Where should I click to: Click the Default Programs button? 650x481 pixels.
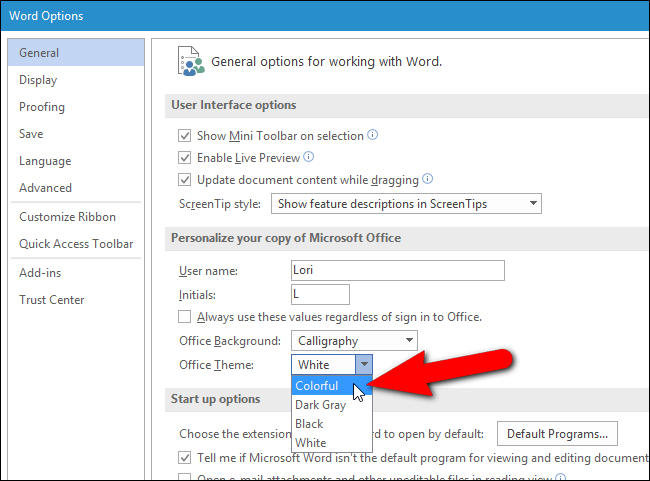[x=557, y=434]
